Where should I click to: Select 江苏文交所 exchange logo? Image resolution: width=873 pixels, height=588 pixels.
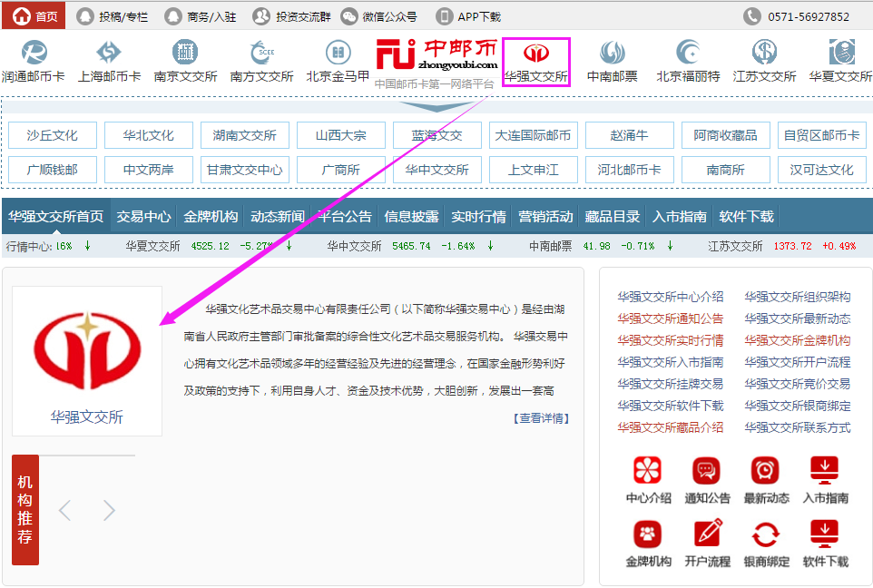click(x=764, y=53)
